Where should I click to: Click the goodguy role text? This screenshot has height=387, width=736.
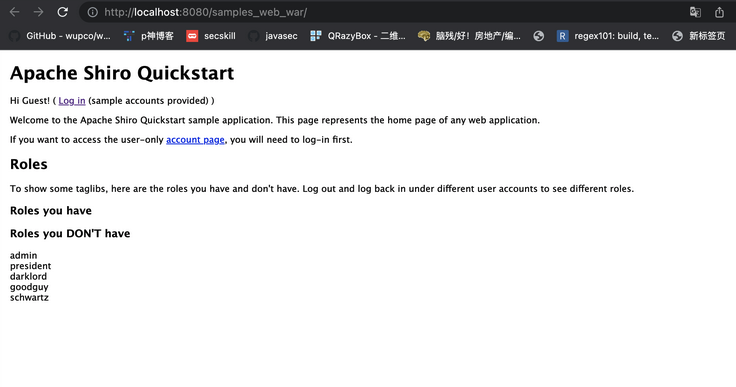click(x=29, y=287)
